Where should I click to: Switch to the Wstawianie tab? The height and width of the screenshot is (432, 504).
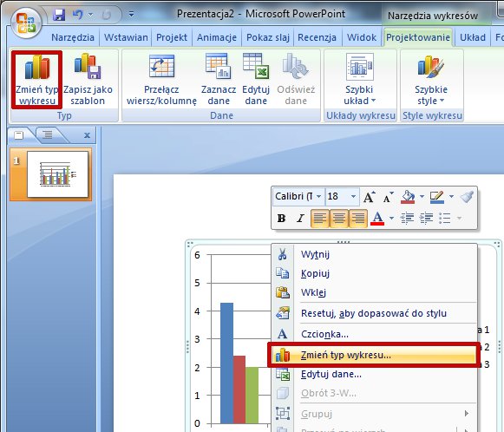(126, 37)
